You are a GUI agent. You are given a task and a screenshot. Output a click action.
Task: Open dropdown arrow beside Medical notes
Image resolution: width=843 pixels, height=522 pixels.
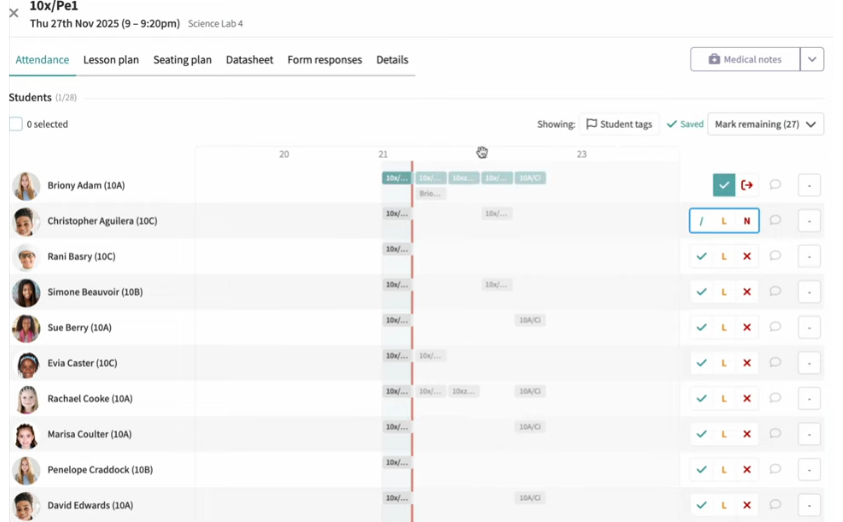pos(812,60)
